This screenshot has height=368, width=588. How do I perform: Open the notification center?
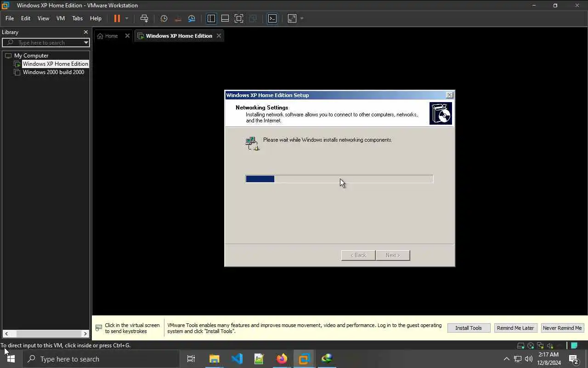(x=574, y=359)
